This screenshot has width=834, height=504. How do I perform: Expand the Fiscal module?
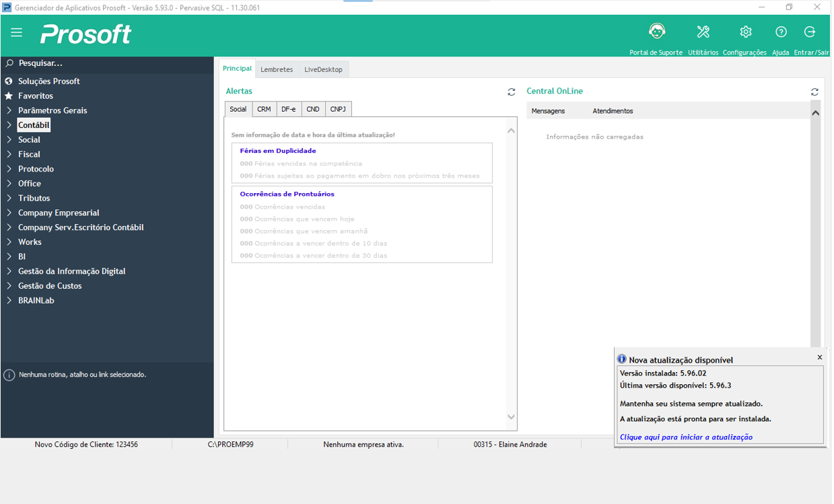9,155
